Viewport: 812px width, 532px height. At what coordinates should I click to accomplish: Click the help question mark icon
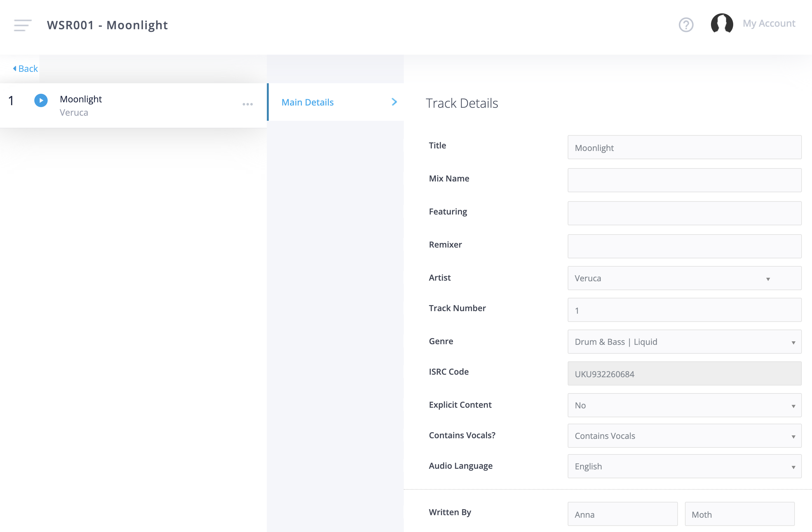(686, 25)
